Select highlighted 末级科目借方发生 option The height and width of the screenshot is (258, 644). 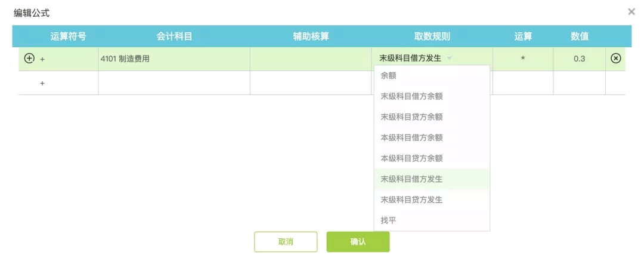[x=432, y=179]
